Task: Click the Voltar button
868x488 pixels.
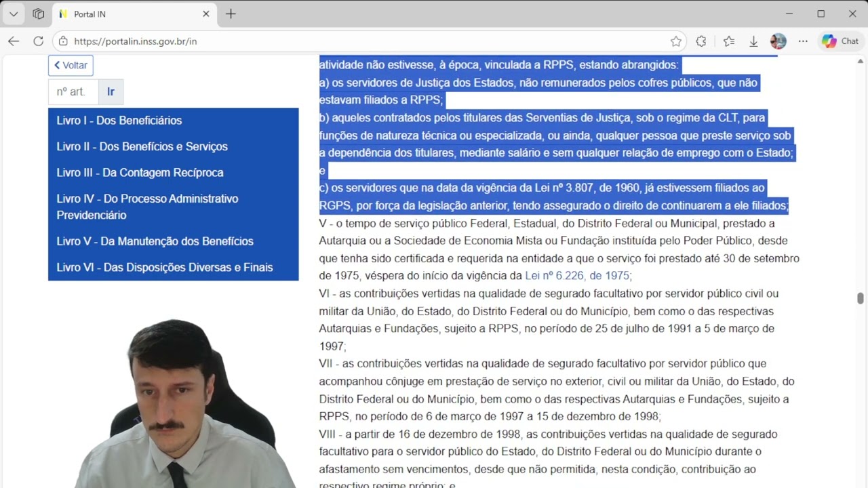Action: coord(71,65)
